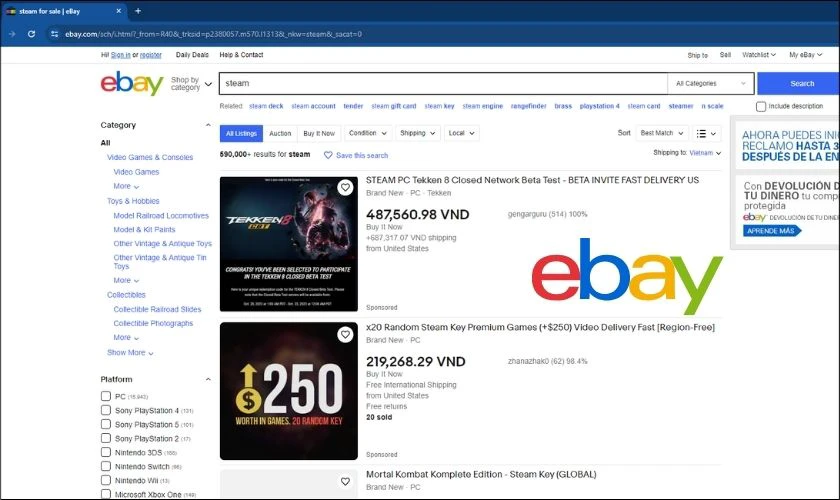Open Toys & Hobbies category

[133, 201]
